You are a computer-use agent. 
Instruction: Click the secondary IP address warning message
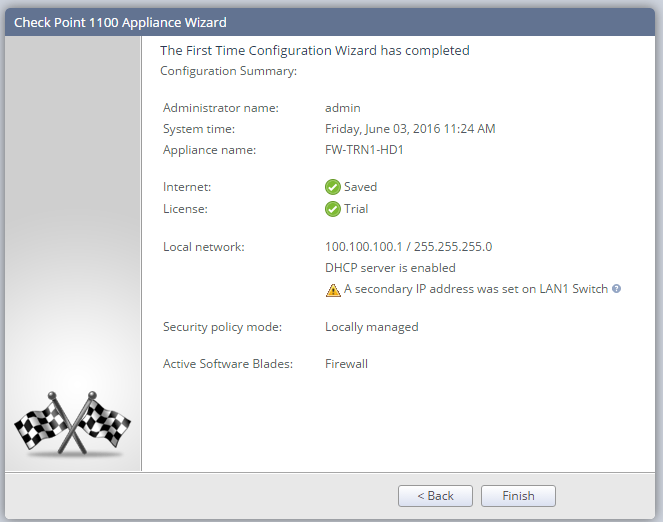(476, 289)
